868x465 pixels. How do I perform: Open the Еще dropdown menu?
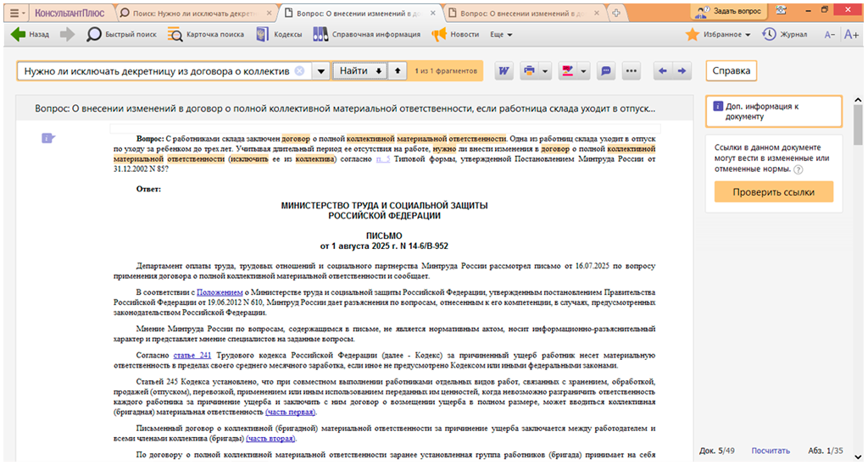[501, 35]
